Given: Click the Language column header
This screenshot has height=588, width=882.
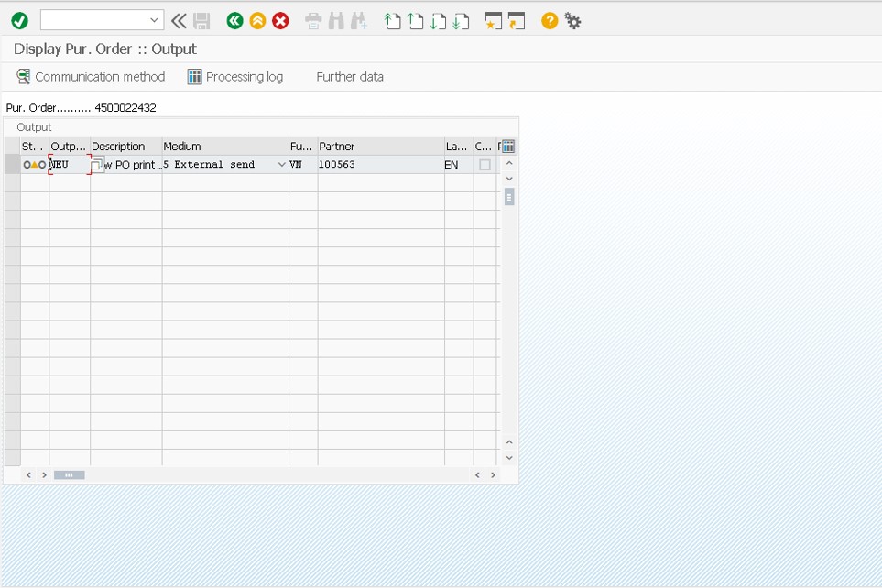Looking at the screenshot, I should pyautogui.click(x=459, y=147).
